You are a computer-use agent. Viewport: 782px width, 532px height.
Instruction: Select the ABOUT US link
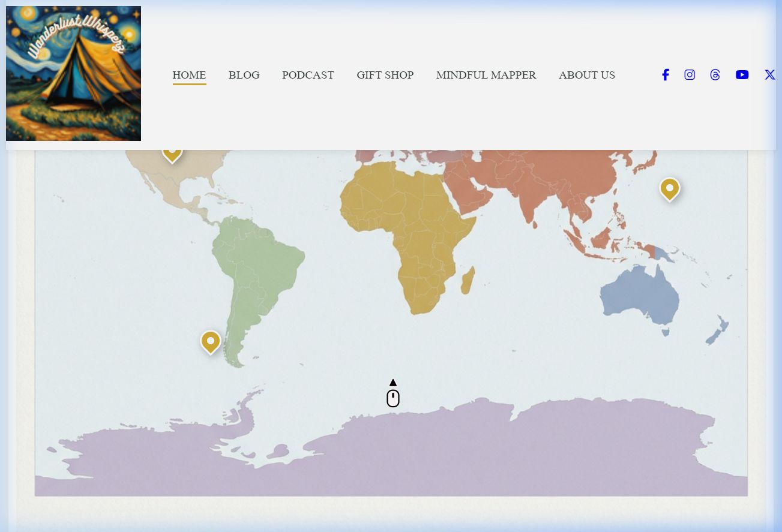586,75
